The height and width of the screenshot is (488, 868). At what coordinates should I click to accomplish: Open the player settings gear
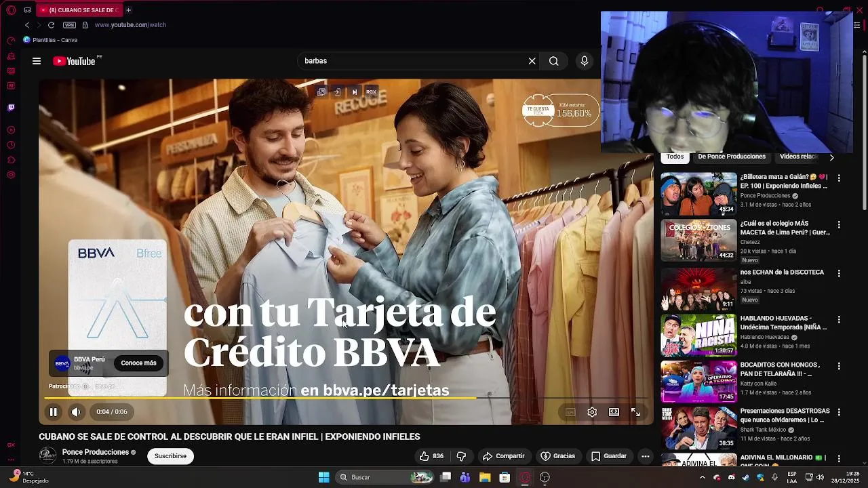(x=592, y=411)
